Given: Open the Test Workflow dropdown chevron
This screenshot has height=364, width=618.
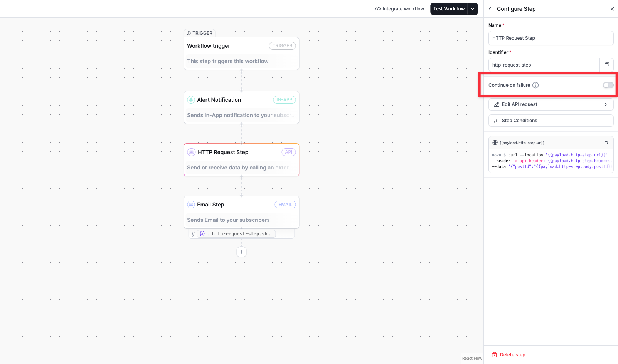Looking at the screenshot, I should 473,8.
